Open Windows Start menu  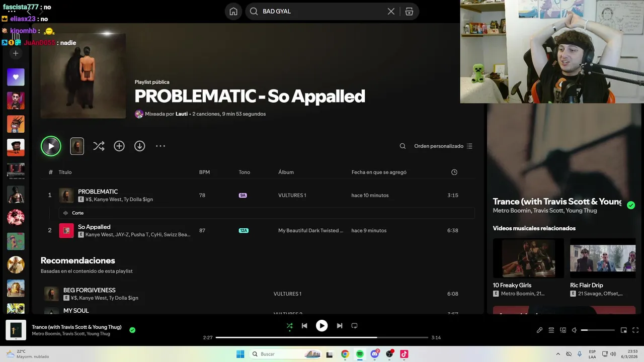[240, 354]
